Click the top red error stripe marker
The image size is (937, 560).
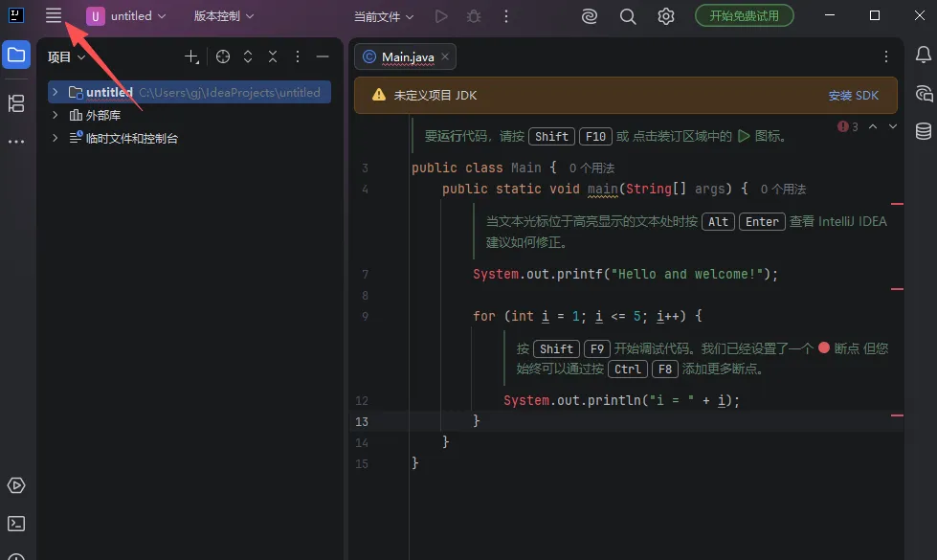[897, 204]
